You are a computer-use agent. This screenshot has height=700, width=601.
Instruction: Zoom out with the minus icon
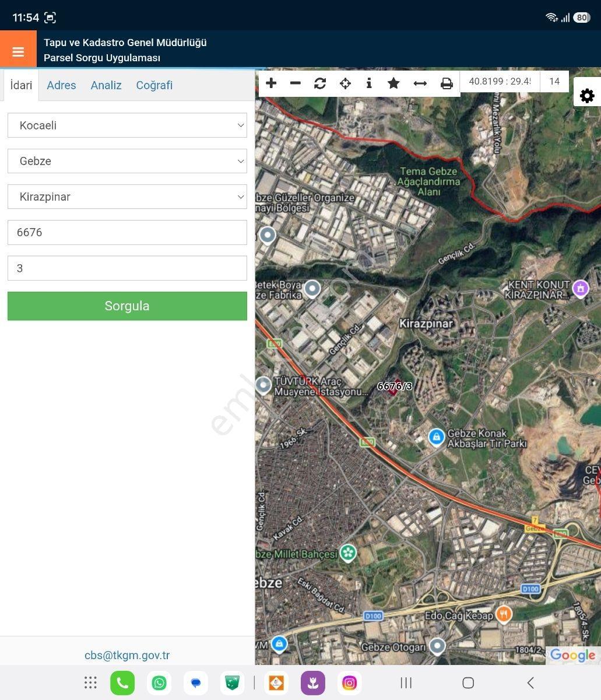click(296, 83)
